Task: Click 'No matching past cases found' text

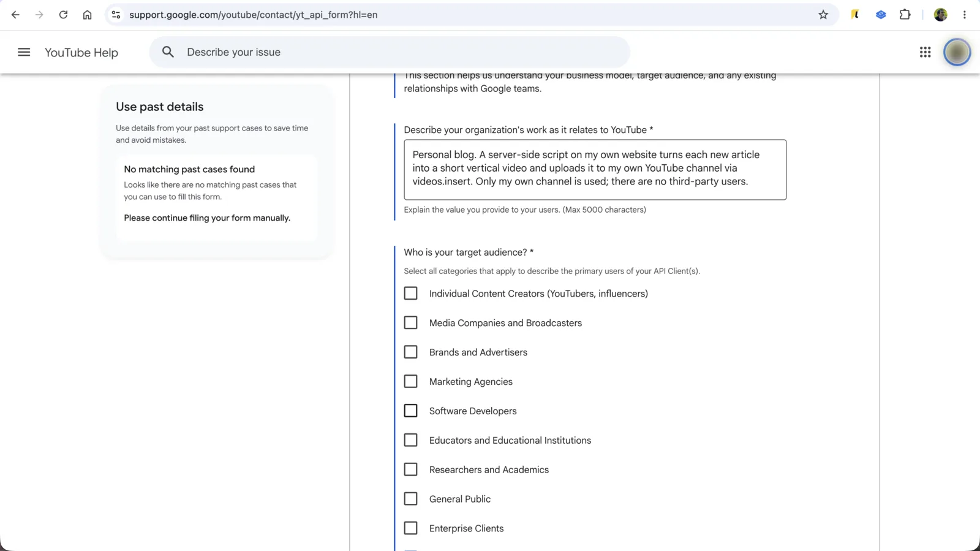Action: pos(189,169)
